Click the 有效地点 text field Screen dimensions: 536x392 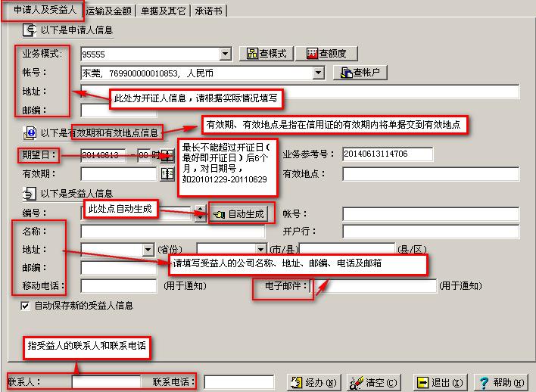tap(430, 174)
